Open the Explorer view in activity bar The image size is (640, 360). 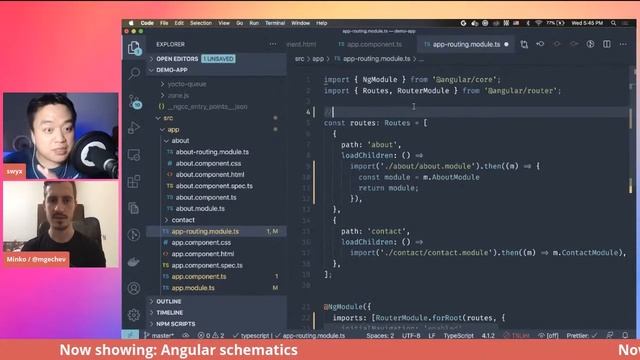point(134,48)
